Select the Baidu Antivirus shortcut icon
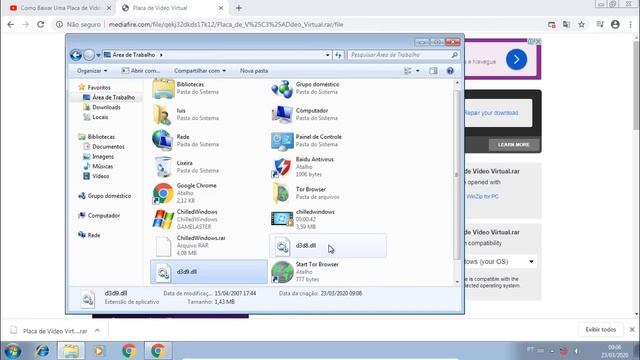Image resolution: width=640 pixels, height=360 pixels. (282, 167)
